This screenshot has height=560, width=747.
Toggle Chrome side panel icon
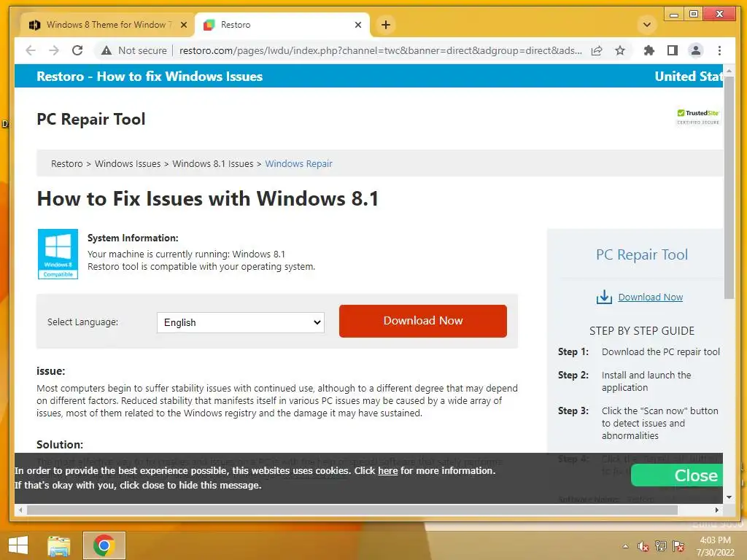click(x=672, y=50)
